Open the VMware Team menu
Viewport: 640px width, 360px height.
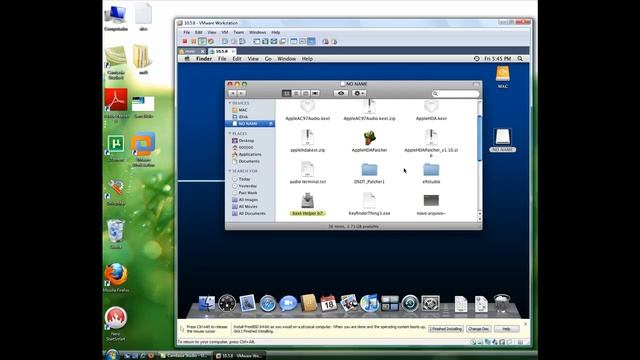(x=238, y=32)
